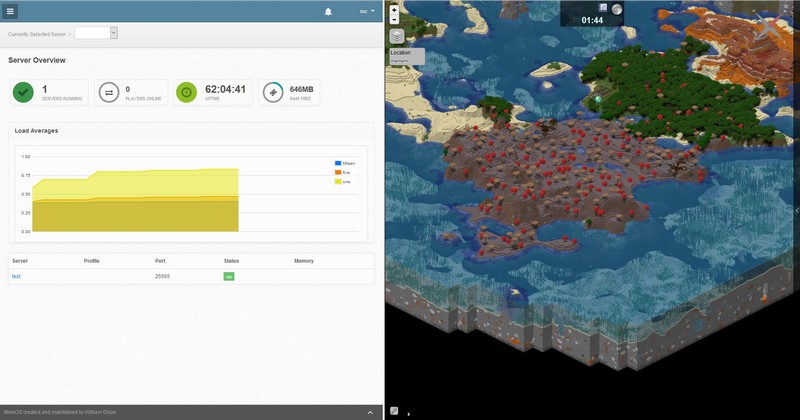This screenshot has width=800, height=420.
Task: Click the map Location coordinates box
Action: [407, 57]
